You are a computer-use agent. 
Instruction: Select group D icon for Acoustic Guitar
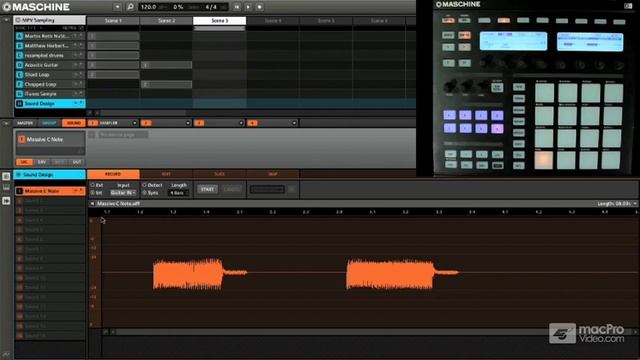coord(19,65)
